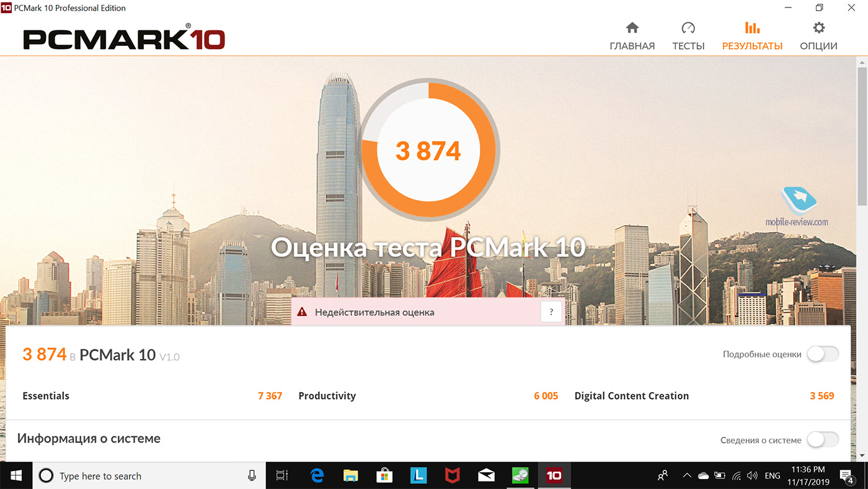Click the Type here to search box
The width and height of the screenshot is (868, 489).
point(149,476)
